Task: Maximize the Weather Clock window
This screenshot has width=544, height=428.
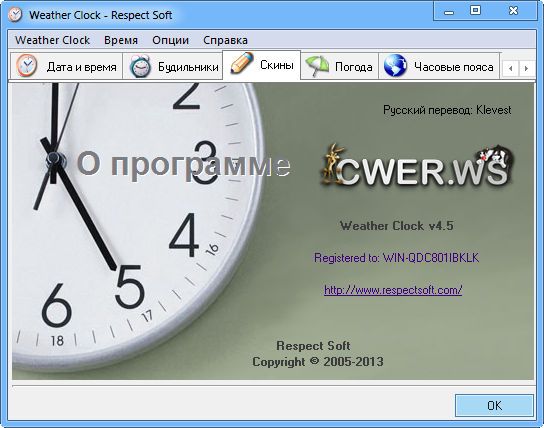Action: click(x=475, y=11)
